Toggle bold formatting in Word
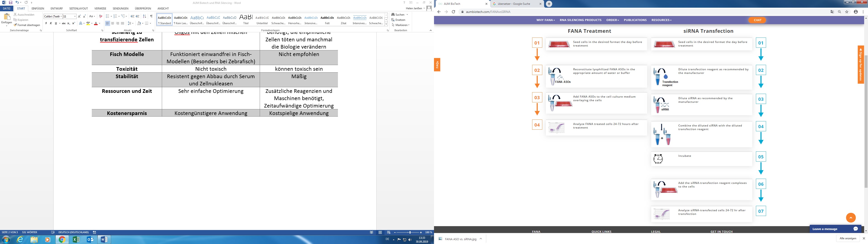The image size is (868, 244). (46, 23)
